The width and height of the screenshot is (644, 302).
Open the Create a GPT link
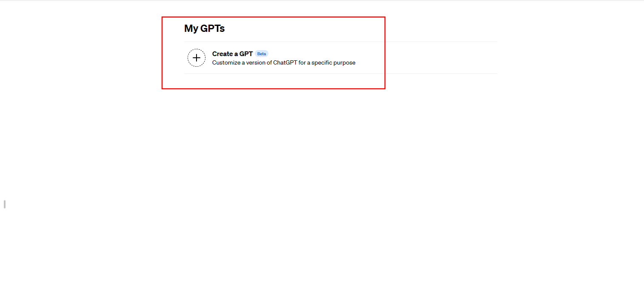point(232,54)
